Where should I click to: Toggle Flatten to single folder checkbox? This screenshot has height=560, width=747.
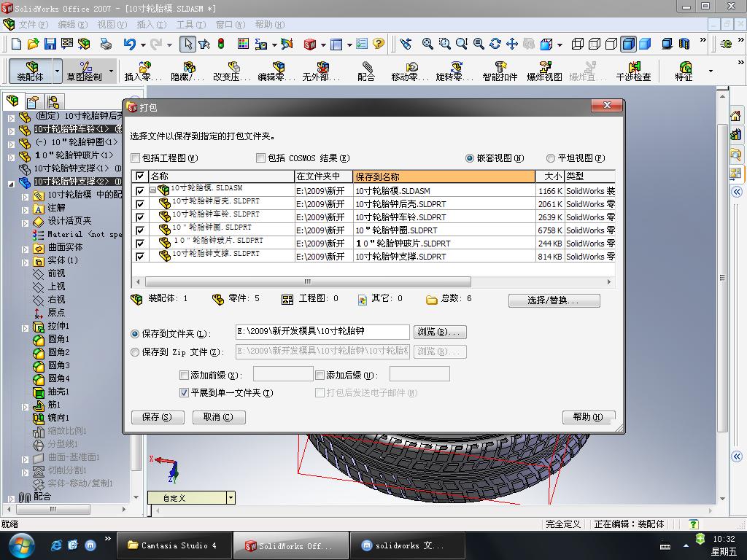tap(184, 393)
